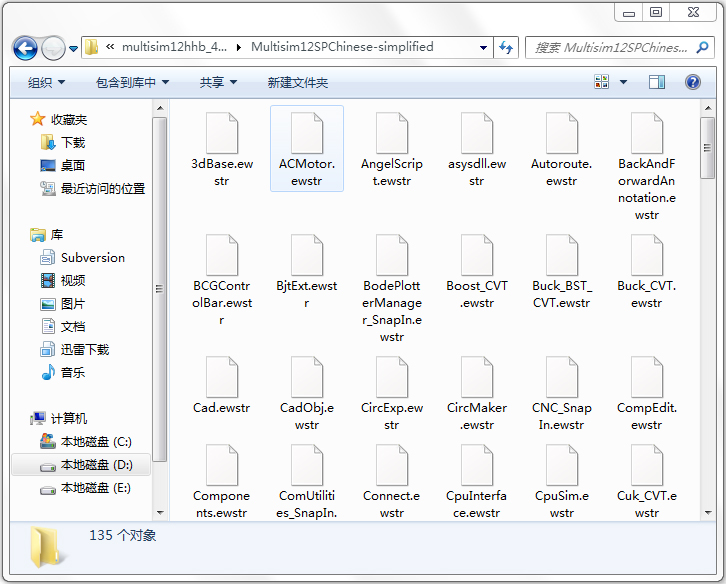Select file asysdll.ewstr
The height and width of the screenshot is (584, 726).
click(477, 148)
